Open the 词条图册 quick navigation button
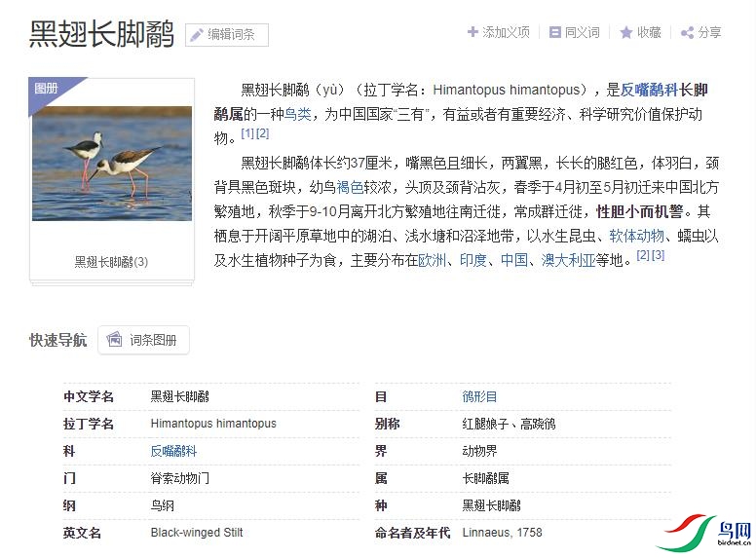Image resolution: width=756 pixels, height=558 pixels. click(143, 340)
